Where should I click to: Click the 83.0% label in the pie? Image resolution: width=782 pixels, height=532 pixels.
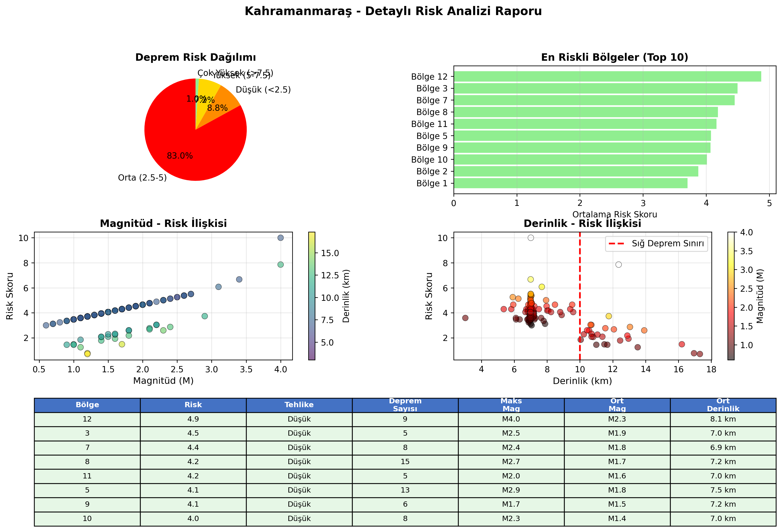(x=180, y=156)
